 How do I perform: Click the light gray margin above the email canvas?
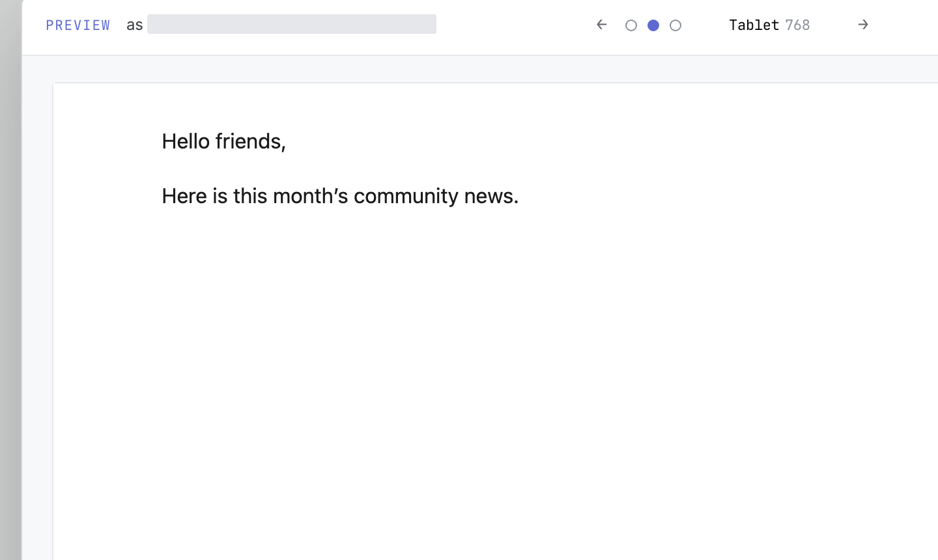(480, 69)
